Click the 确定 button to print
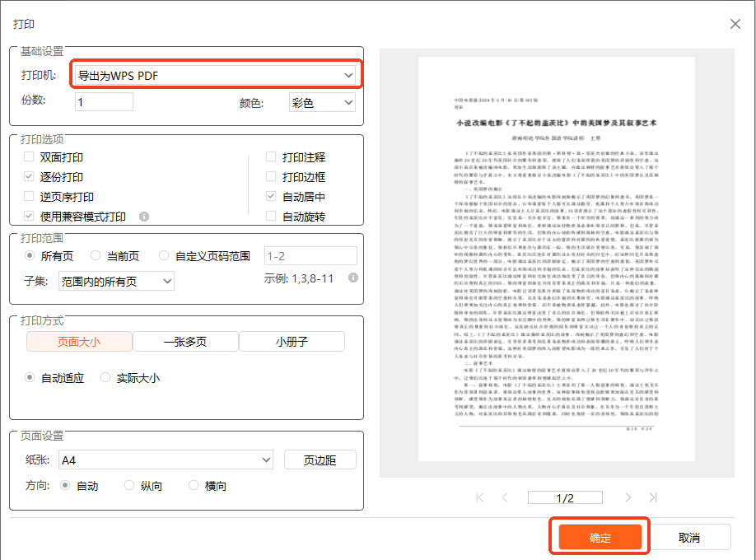 pos(599,535)
